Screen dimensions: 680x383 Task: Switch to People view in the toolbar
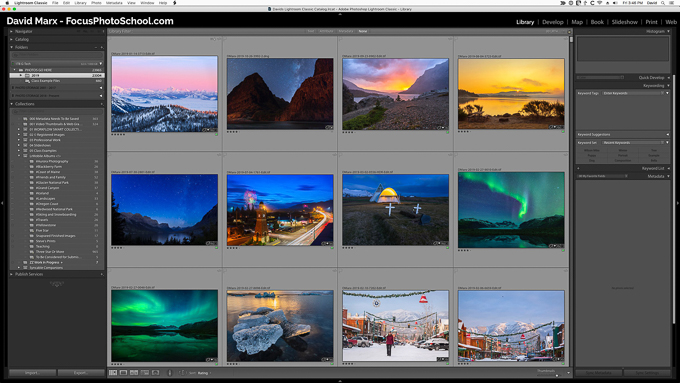(x=155, y=373)
